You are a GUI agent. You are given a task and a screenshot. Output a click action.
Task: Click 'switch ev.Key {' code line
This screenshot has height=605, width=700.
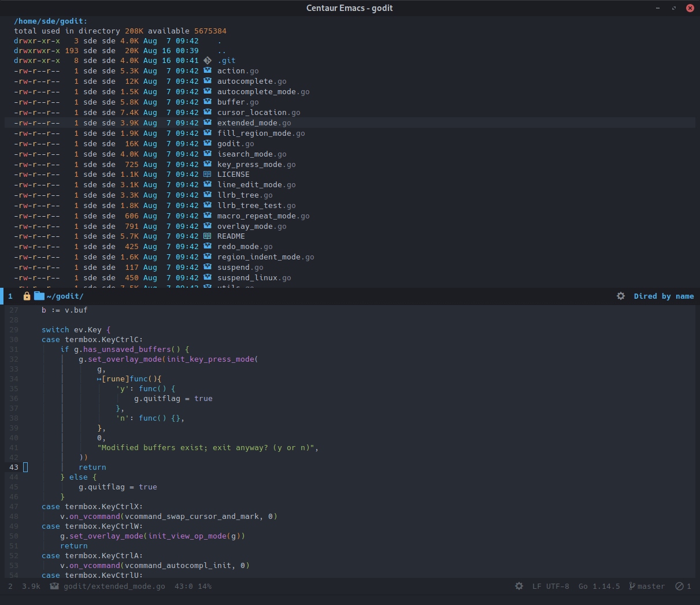pyautogui.click(x=76, y=330)
